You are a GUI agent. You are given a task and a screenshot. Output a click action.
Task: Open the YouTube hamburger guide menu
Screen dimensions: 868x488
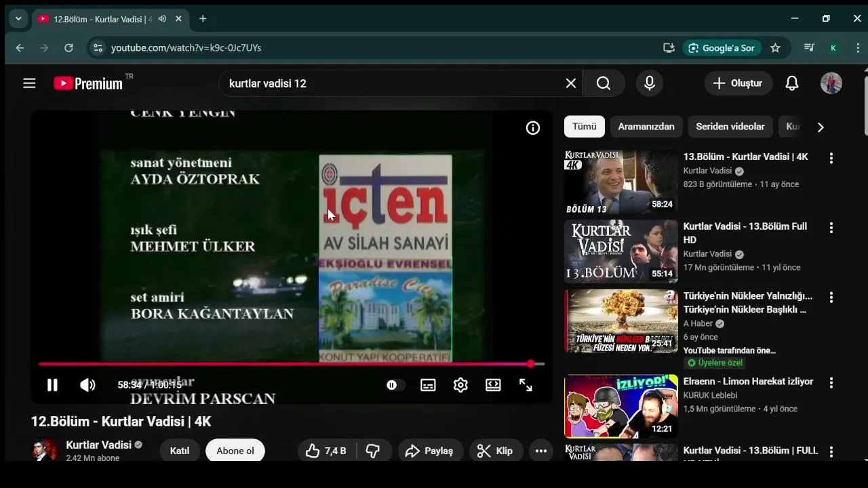[29, 83]
